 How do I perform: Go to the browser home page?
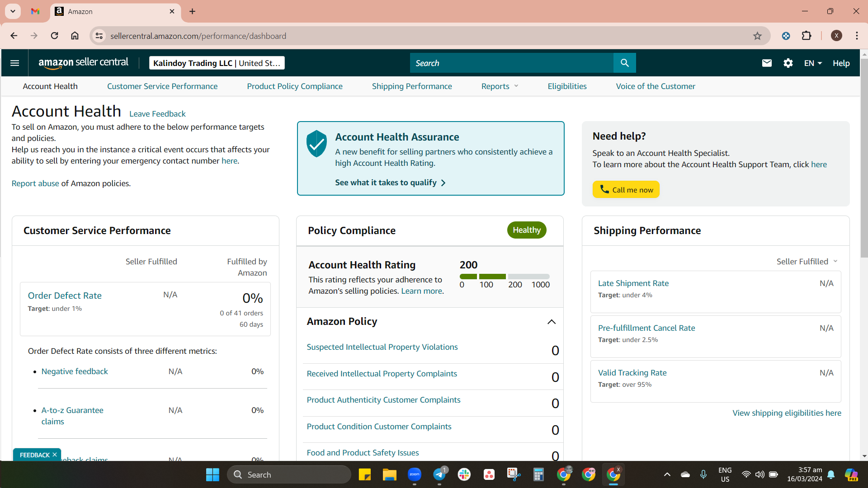pyautogui.click(x=75, y=36)
